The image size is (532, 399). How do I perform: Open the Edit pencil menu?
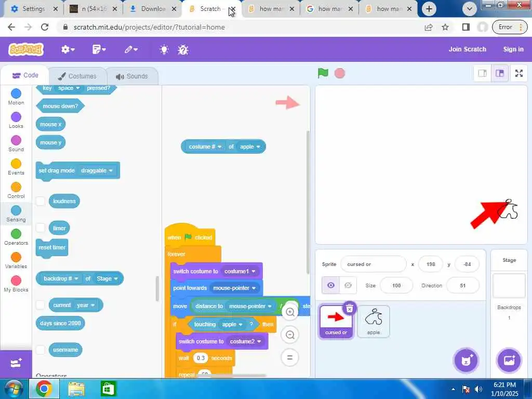pyautogui.click(x=130, y=49)
